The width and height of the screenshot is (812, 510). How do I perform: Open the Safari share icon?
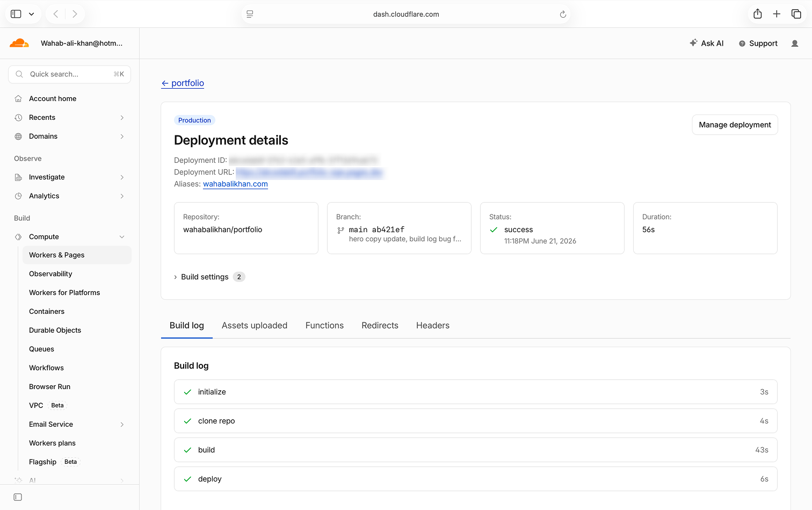757,14
